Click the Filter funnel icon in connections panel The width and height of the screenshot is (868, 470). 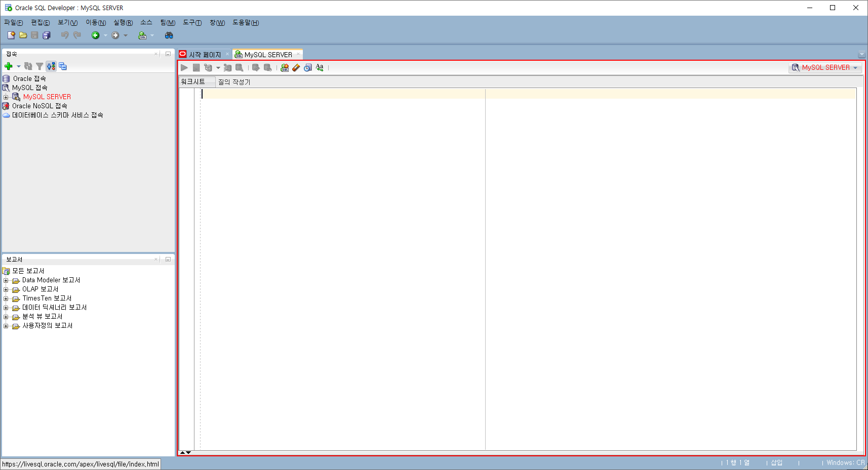point(40,66)
